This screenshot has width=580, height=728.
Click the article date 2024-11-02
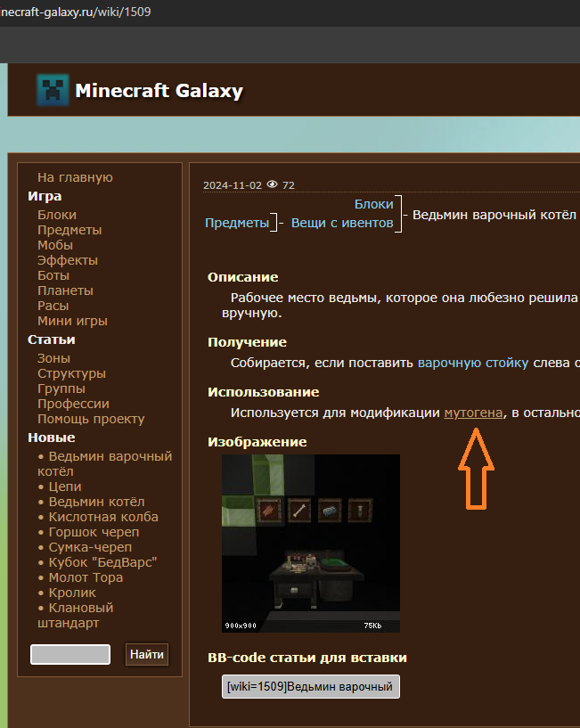pyautogui.click(x=233, y=185)
